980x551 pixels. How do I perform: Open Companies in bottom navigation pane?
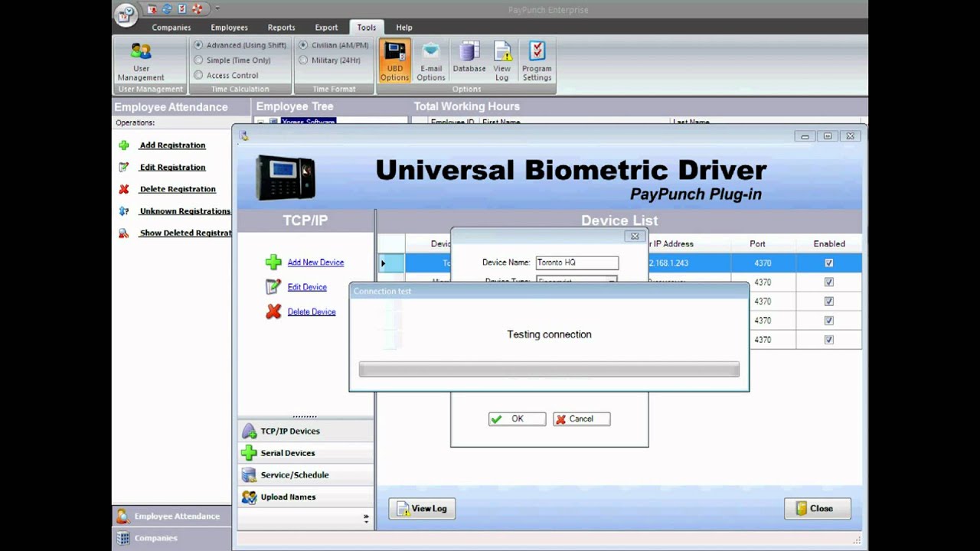point(171,538)
